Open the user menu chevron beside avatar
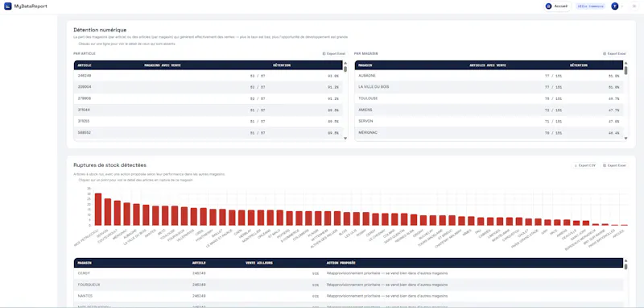 621,6
